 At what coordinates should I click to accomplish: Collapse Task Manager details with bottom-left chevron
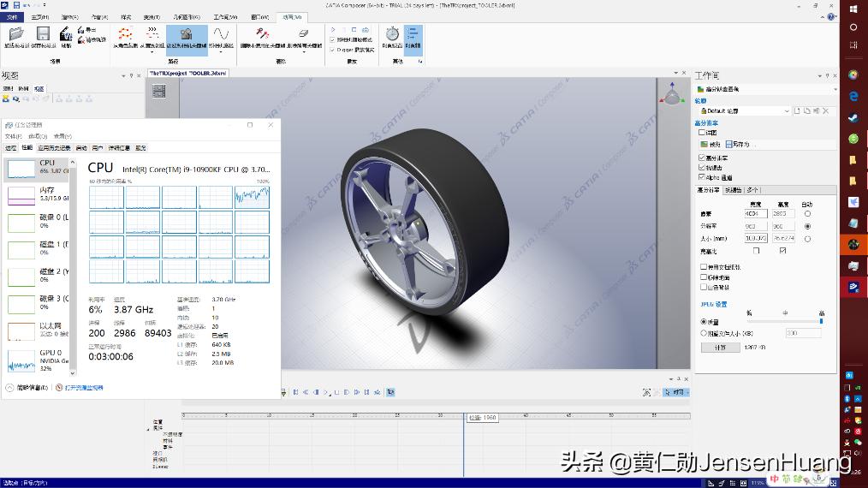(x=9, y=388)
